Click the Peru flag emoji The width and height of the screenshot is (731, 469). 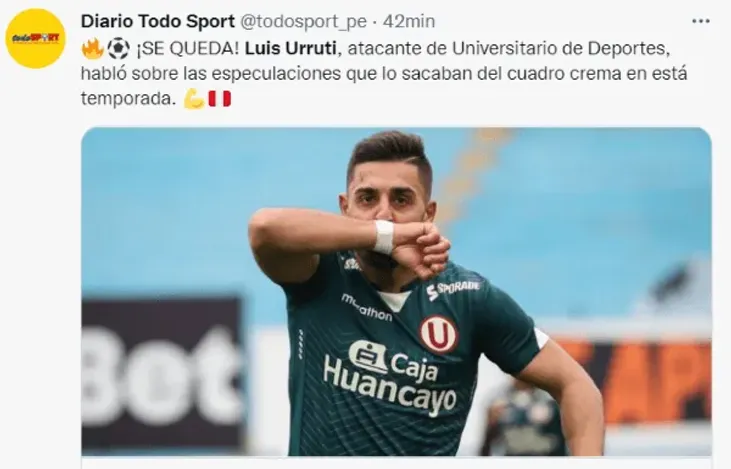click(219, 99)
